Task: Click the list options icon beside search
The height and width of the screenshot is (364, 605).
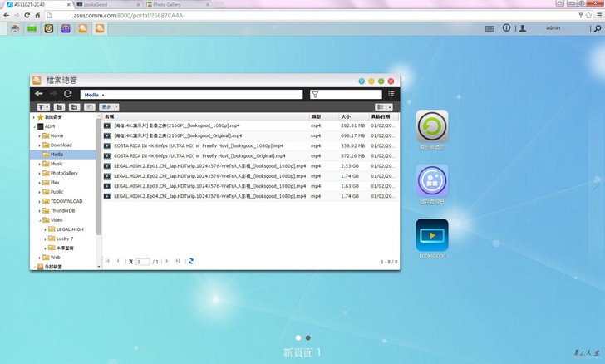Action: [x=391, y=95]
